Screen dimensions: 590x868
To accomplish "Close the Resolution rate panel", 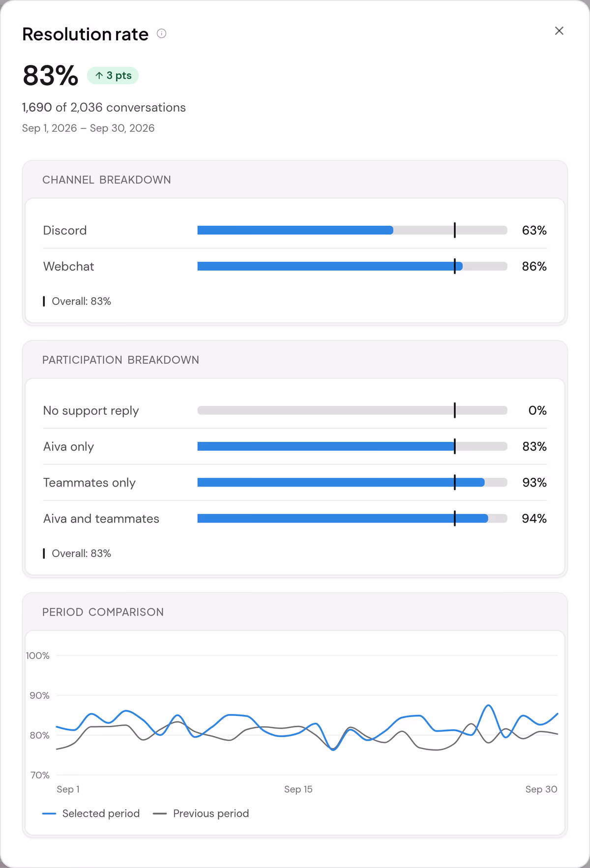I will (x=559, y=31).
